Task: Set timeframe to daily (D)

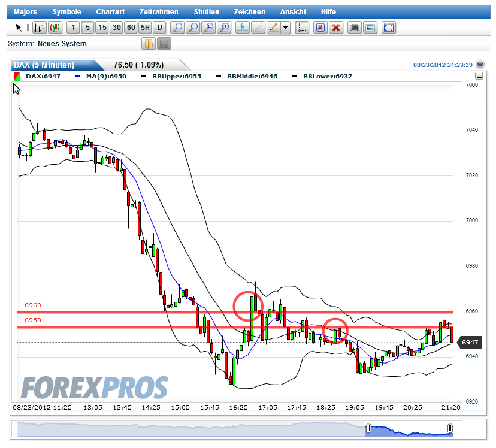Action: 160,28
